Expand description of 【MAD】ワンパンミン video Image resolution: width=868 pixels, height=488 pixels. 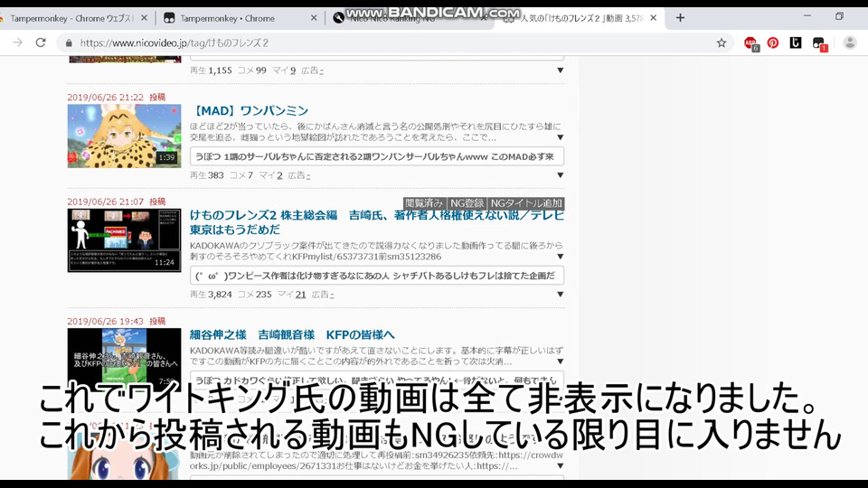point(561,137)
